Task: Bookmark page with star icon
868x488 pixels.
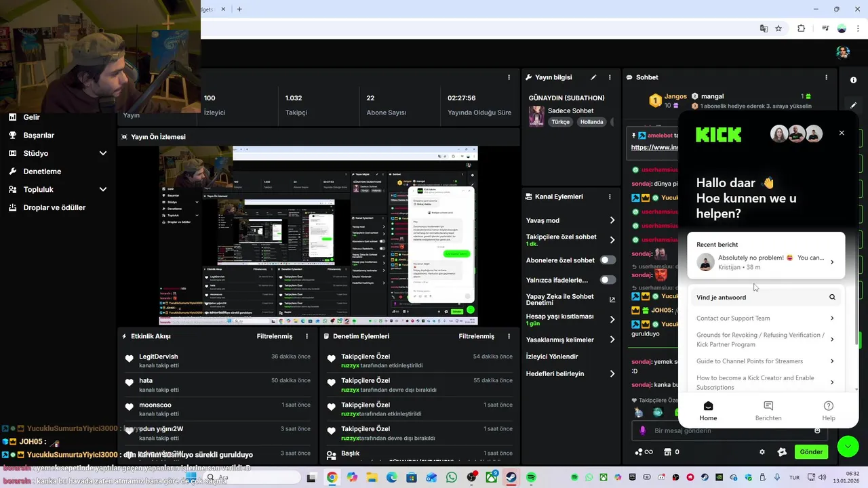Action: (x=778, y=28)
